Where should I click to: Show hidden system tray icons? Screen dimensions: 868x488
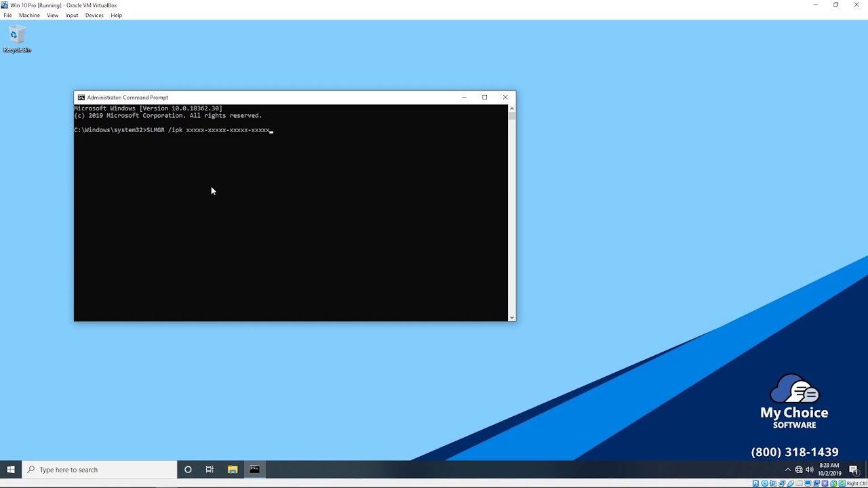[x=787, y=470]
